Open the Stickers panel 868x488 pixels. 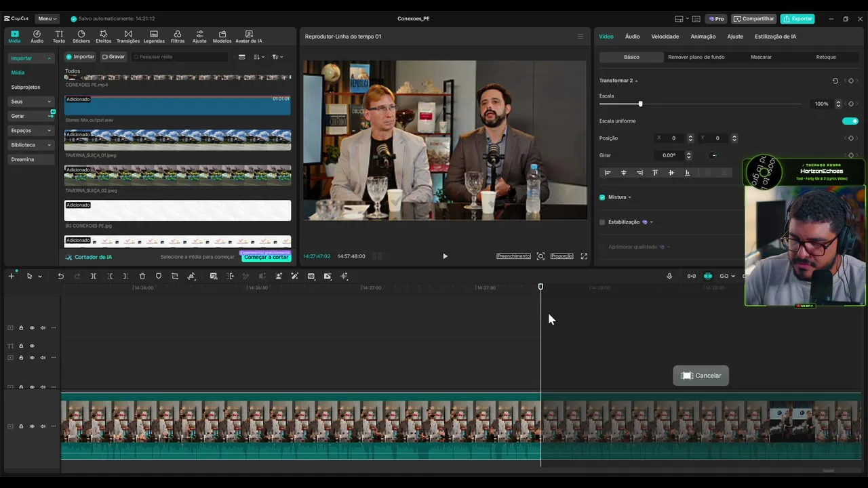pyautogui.click(x=81, y=37)
